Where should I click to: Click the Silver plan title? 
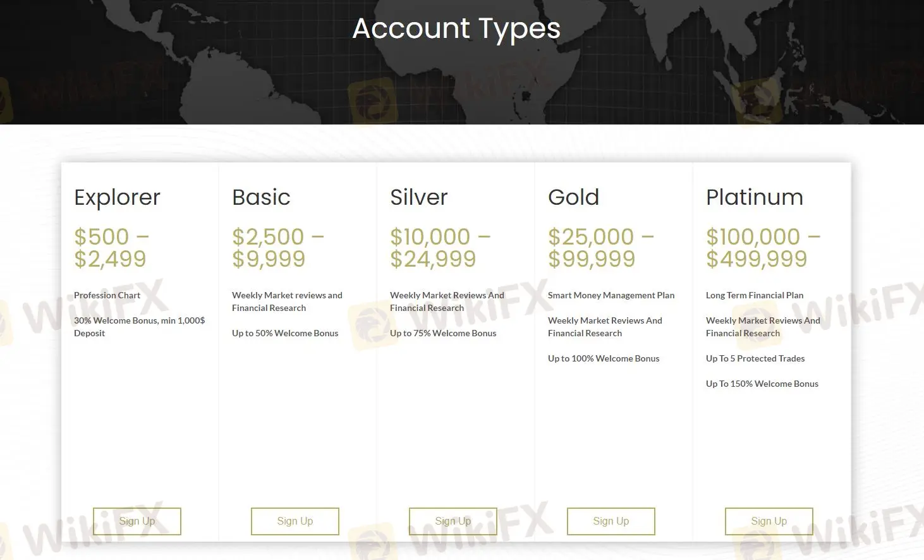pyautogui.click(x=418, y=197)
